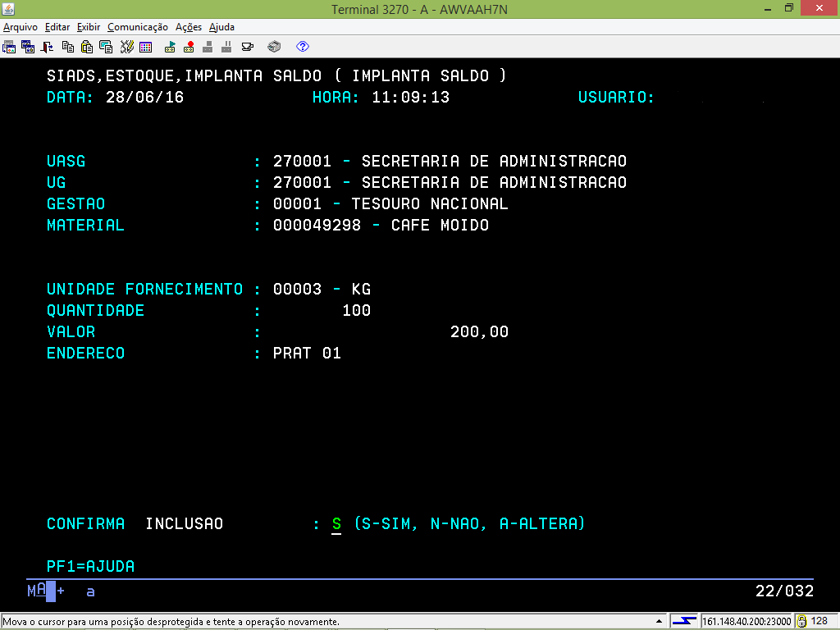This screenshot has width=840, height=630.
Task: Click the VALOR amount 200,00
Action: [479, 332]
